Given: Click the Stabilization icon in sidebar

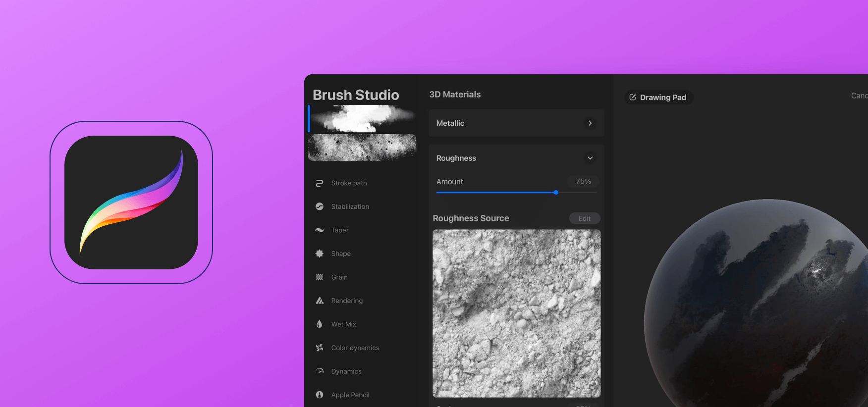Looking at the screenshot, I should tap(320, 206).
